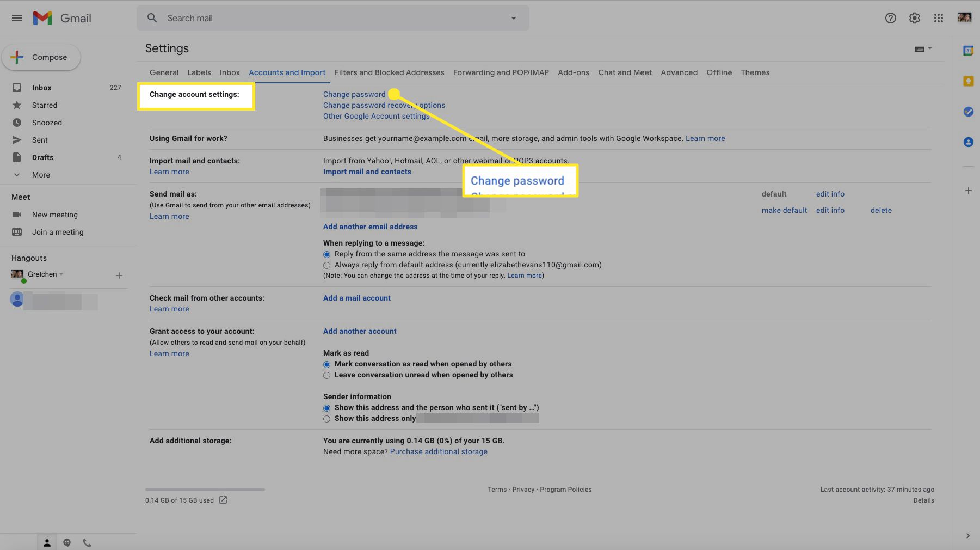980x550 pixels.
Task: Open the Snoozed folder
Action: click(x=47, y=123)
